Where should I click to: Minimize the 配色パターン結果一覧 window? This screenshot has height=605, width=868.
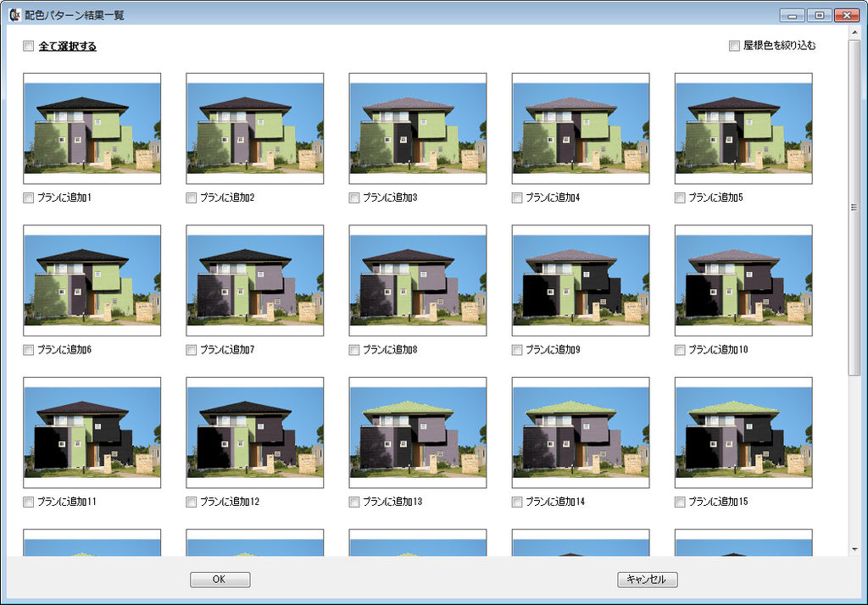793,15
